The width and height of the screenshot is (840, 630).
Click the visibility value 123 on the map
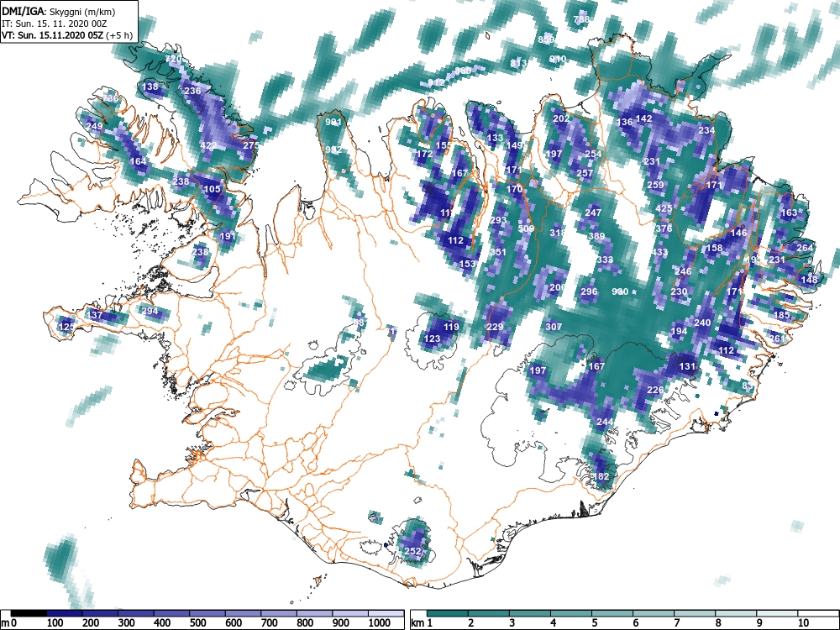(432, 339)
